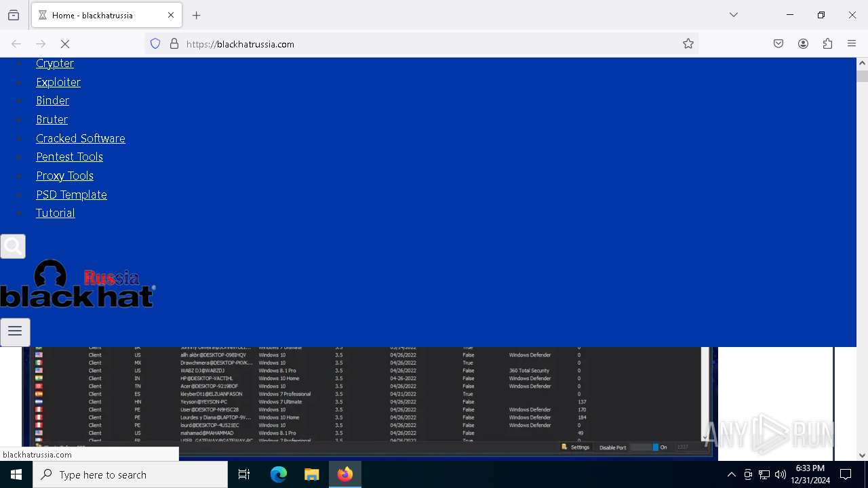Viewport: 868px width, 488px height.
Task: Click the Meet Now tray icon
Action: pos(748,474)
